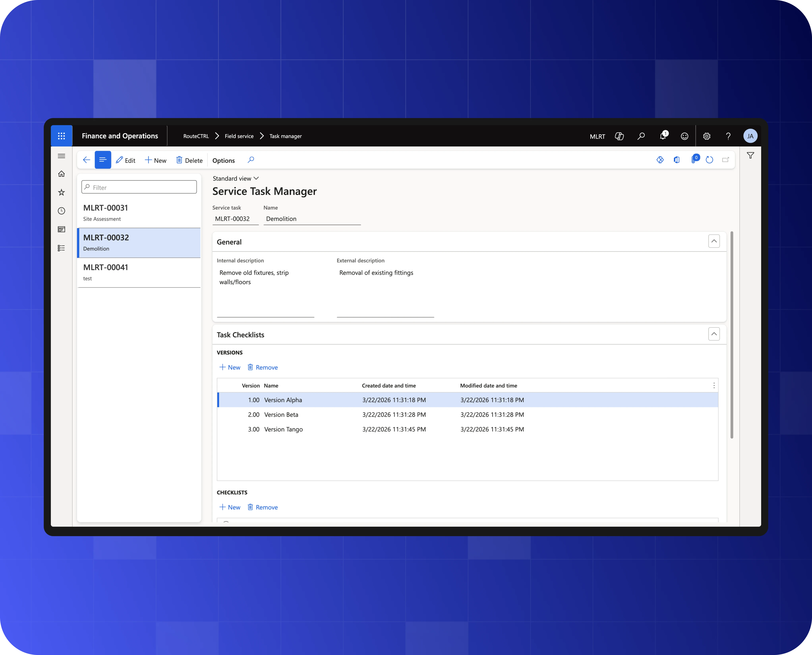Click Remove under CHECKLISTS
Screen dimensions: 812x655
click(263, 508)
